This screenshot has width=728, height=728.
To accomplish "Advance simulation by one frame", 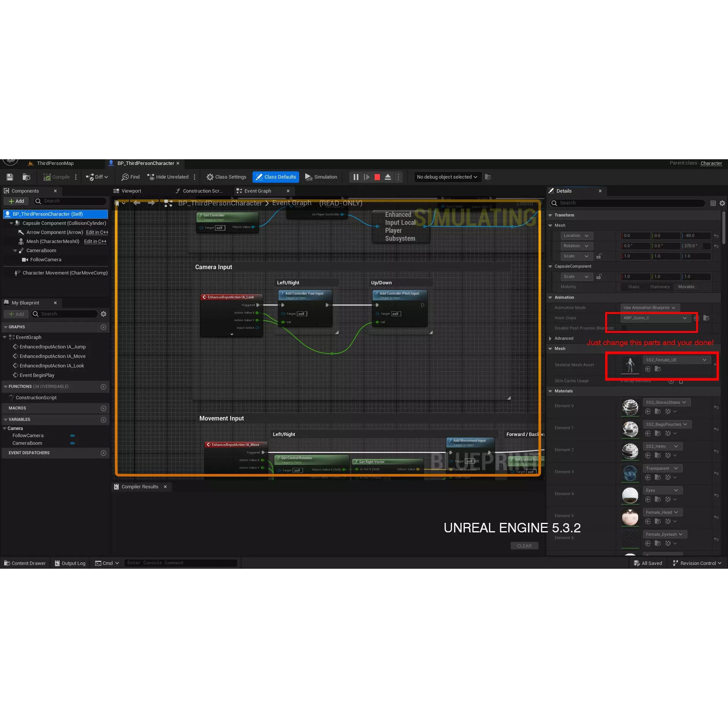I will pyautogui.click(x=367, y=177).
